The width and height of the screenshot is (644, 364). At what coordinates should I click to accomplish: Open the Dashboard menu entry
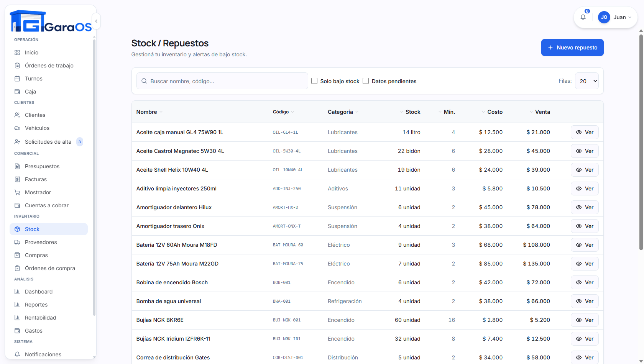49,292
